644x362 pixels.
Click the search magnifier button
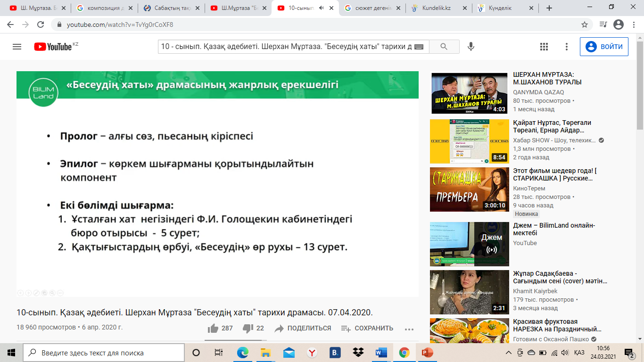coord(444,47)
